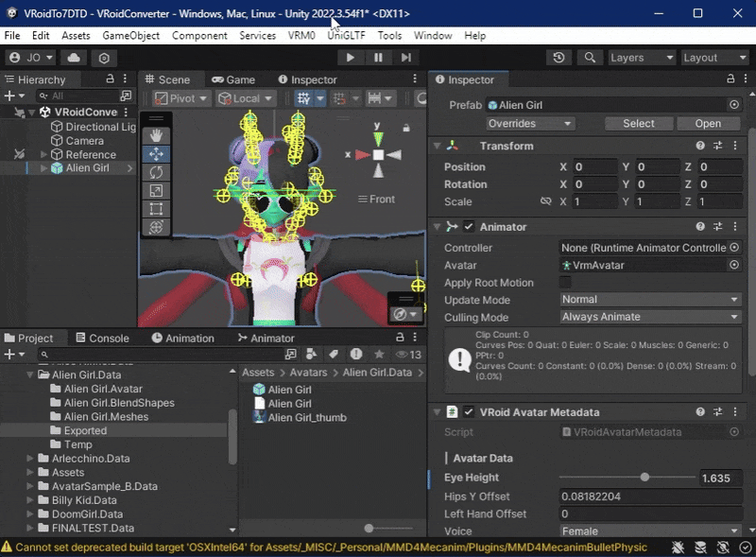Toggle Reference object scene visibility
756x557 pixels.
(x=19, y=154)
